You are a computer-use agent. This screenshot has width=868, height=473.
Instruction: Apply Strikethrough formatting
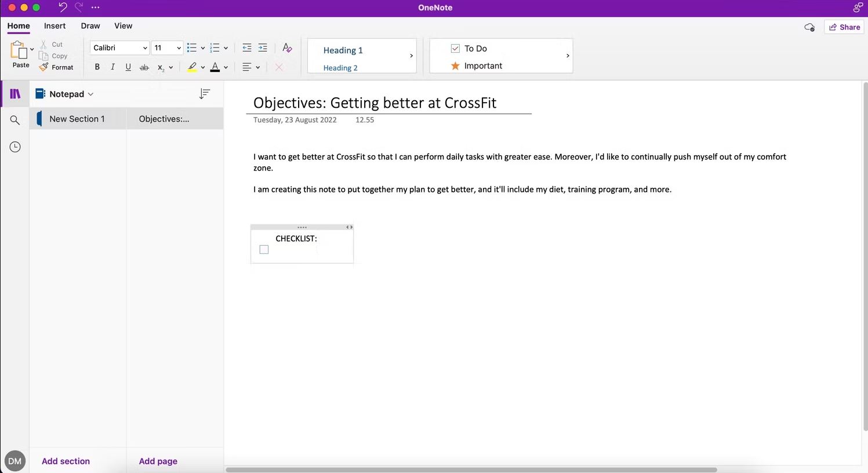pyautogui.click(x=144, y=67)
